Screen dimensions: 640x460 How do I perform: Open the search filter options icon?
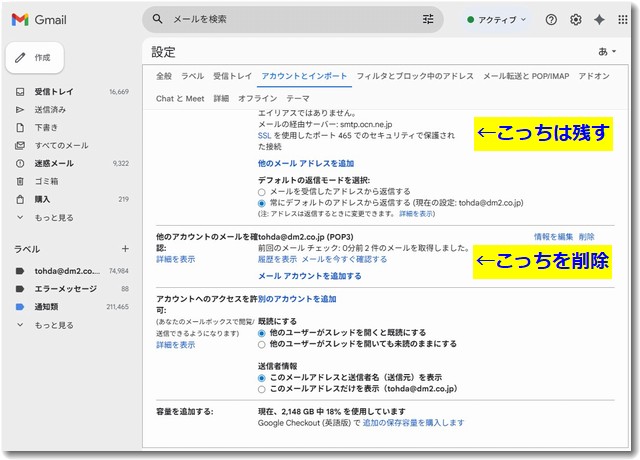coord(429,19)
